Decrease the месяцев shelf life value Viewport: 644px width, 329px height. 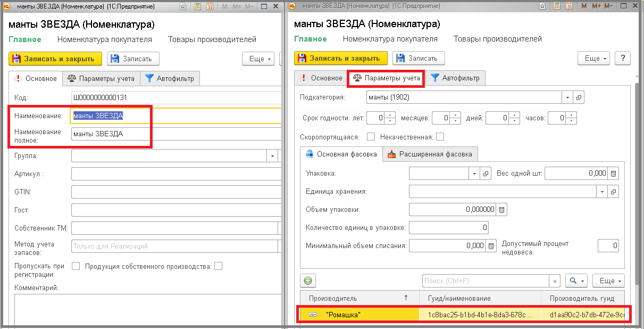(x=457, y=121)
